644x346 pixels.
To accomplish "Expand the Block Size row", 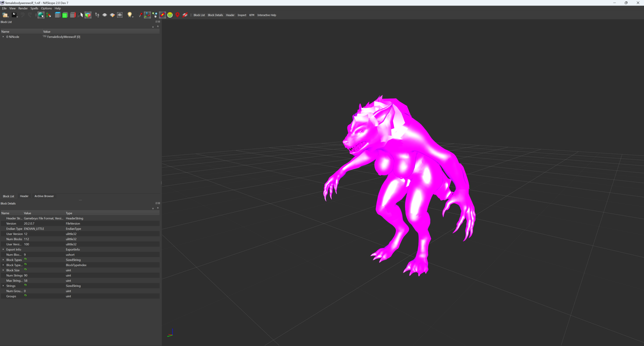I will point(3,270).
